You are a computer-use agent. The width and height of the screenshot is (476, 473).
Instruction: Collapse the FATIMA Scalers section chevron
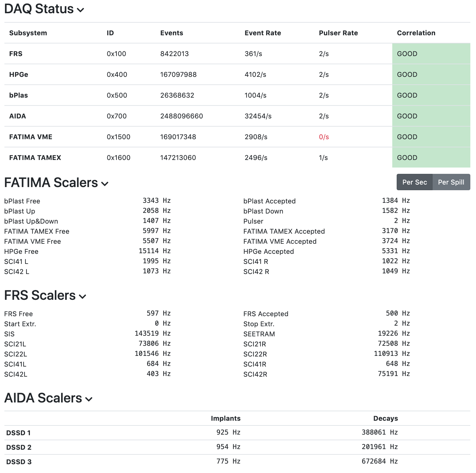click(105, 184)
